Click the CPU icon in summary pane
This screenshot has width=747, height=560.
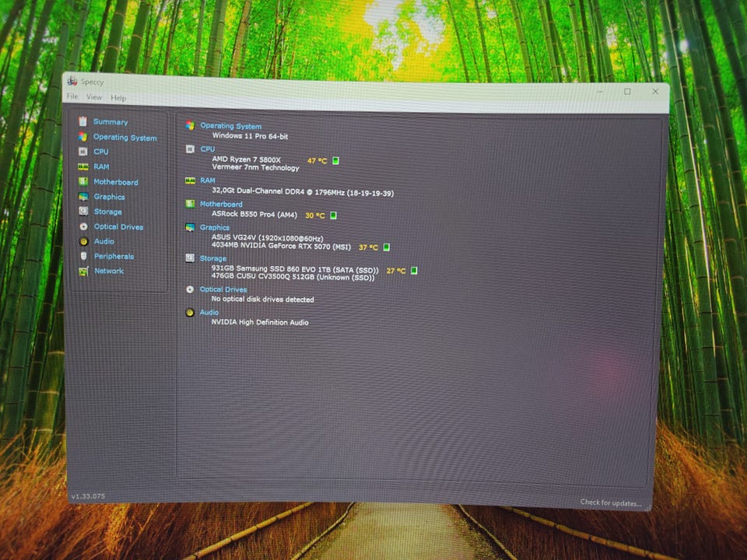[x=190, y=149]
